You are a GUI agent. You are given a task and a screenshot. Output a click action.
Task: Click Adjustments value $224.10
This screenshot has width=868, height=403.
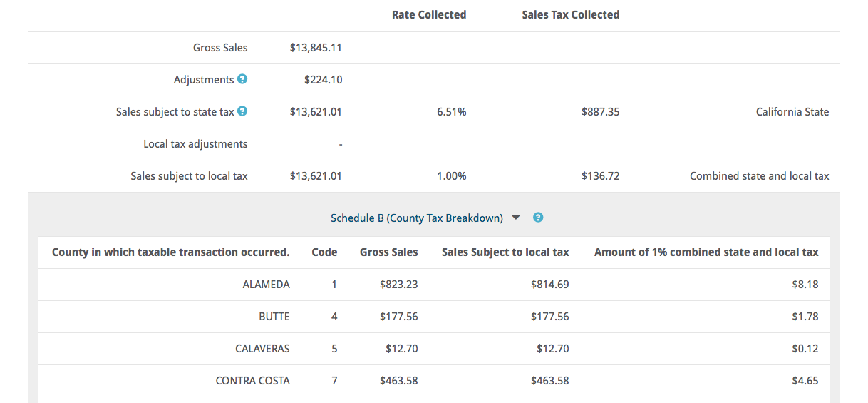point(323,80)
